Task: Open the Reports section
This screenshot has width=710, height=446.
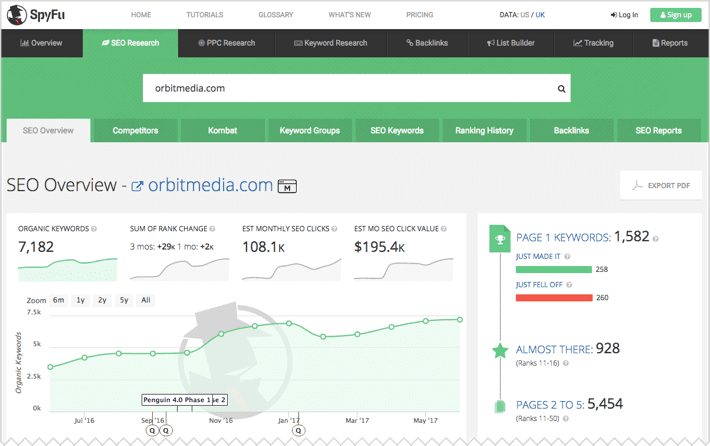Action: pos(670,43)
